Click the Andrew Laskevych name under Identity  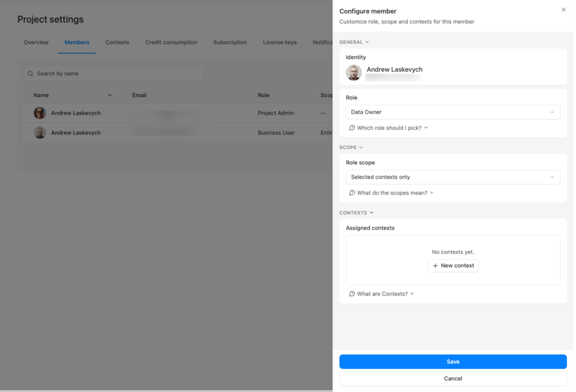point(394,69)
